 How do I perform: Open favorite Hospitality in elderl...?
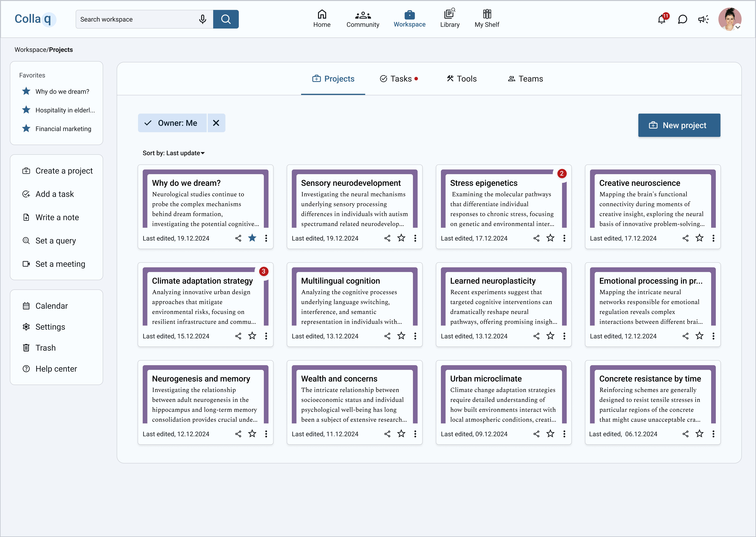pos(59,110)
